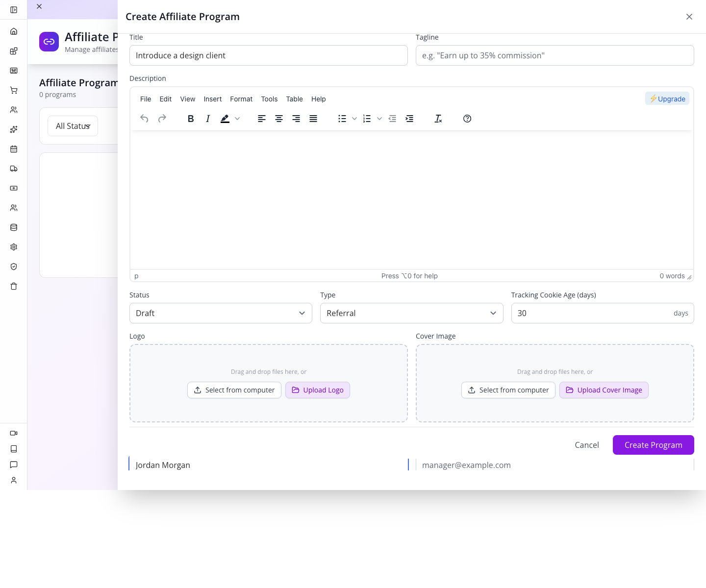
Task: Align text left
Action: point(262,119)
